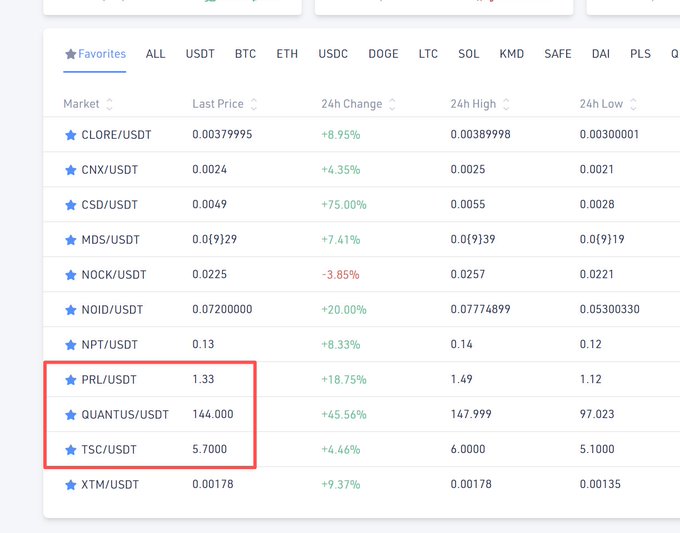Open the DOGE markets tab

pos(383,54)
